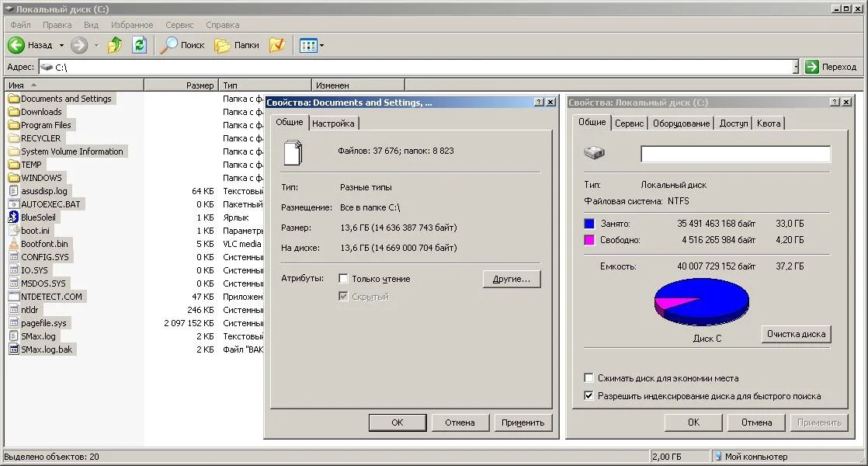
Task: Click the Bootfont.bin VLC cone icon
Action: tap(14, 244)
